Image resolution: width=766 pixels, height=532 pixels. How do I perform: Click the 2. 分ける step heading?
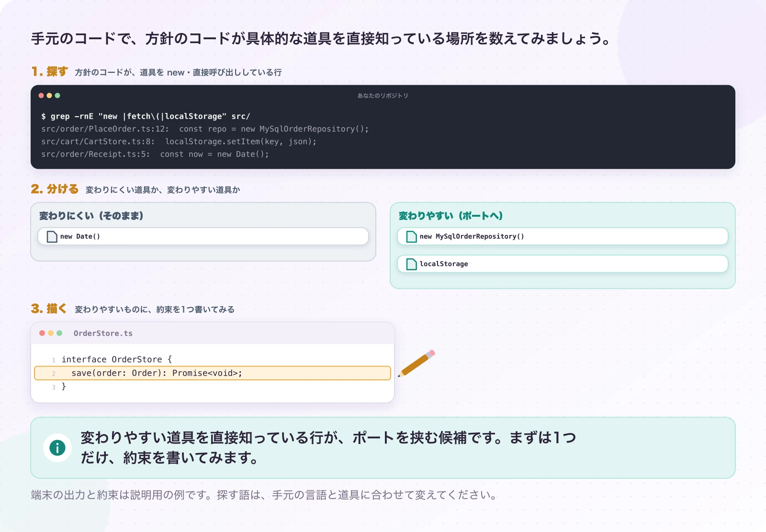[x=55, y=189]
